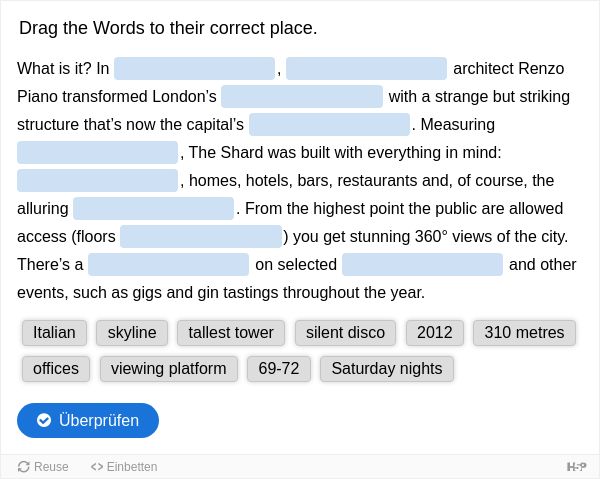
Task: Pick the '310 metres' word chip
Action: coord(524,332)
